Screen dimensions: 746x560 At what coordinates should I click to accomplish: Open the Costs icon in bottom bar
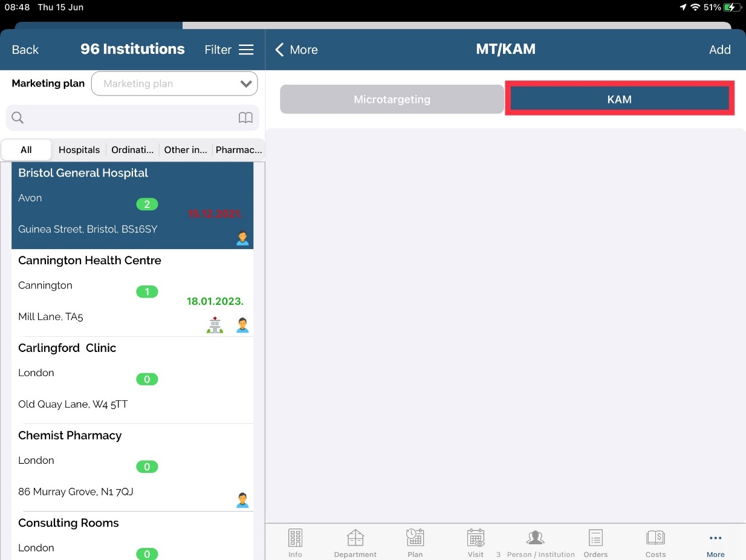[655, 538]
